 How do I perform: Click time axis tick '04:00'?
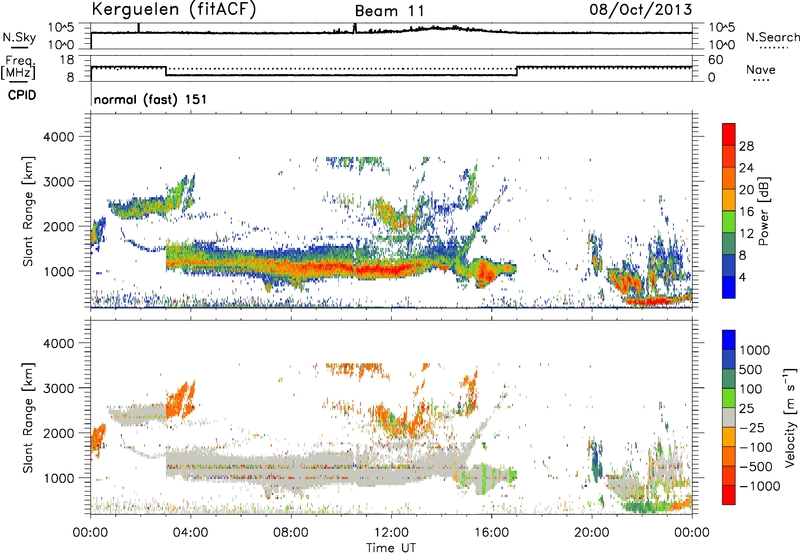click(190, 533)
